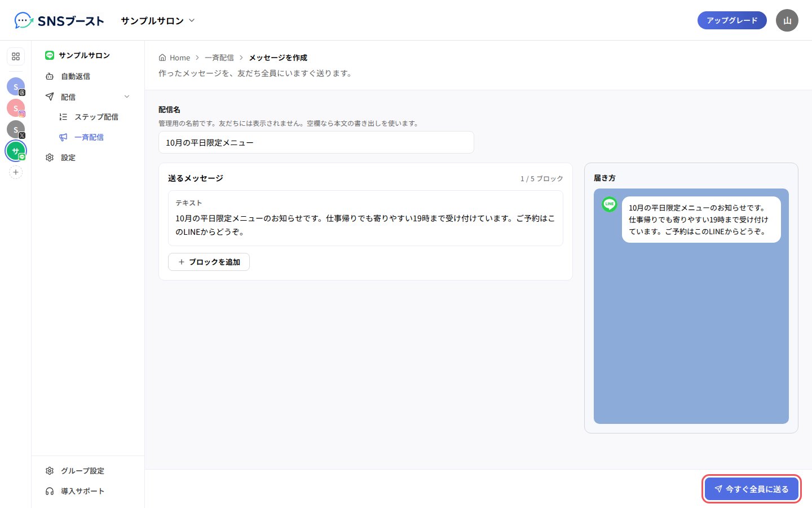Click the preview message bubble
This screenshot has height=508, width=812.
701,220
